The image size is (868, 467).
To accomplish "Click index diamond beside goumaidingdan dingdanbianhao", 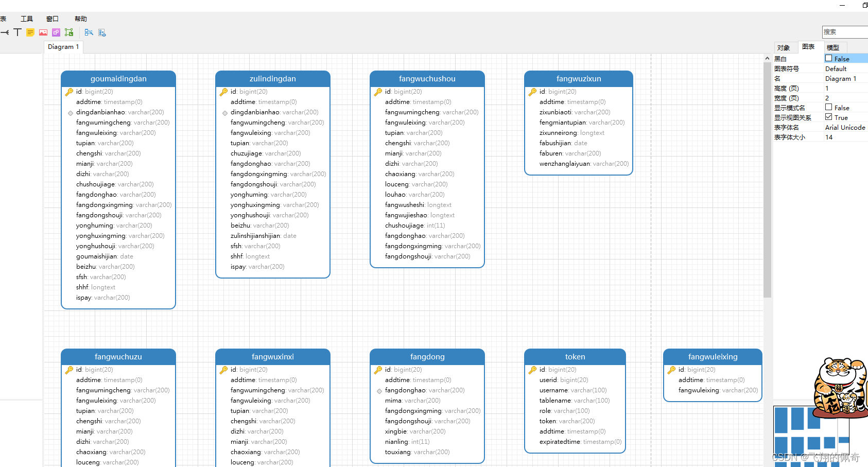I will (x=71, y=113).
